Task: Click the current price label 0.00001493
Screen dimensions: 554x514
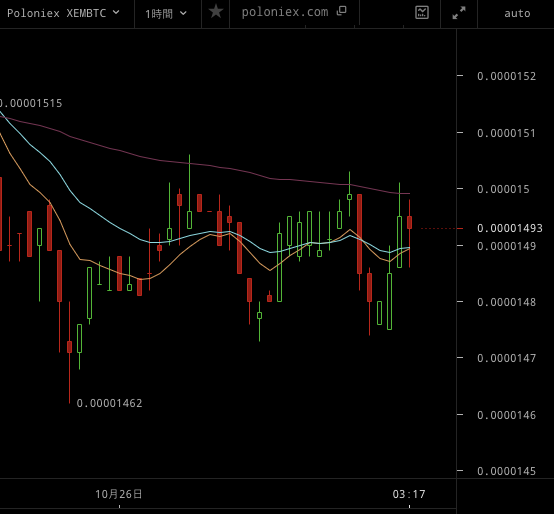Action: click(x=509, y=228)
